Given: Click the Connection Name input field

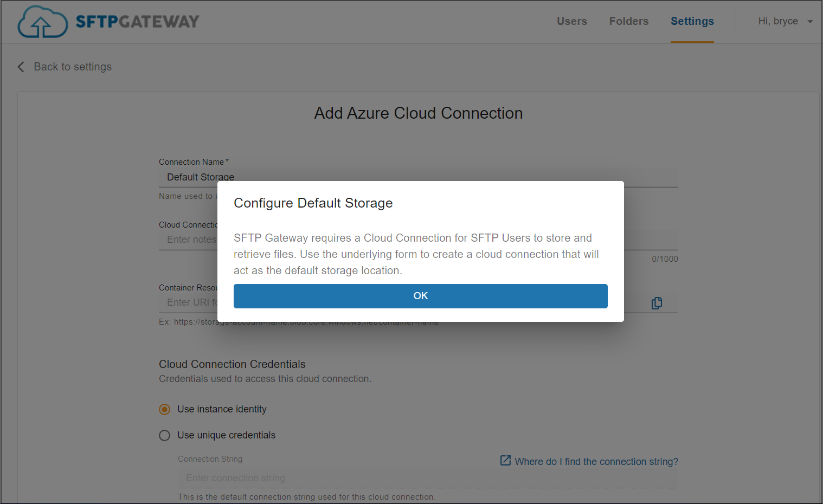Looking at the screenshot, I should coord(419,177).
